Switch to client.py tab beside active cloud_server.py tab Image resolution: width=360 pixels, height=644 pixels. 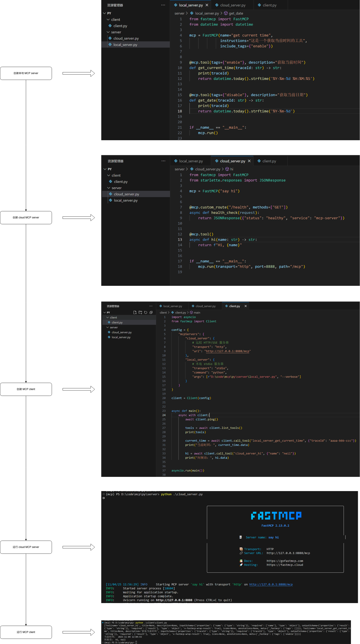[269, 161]
